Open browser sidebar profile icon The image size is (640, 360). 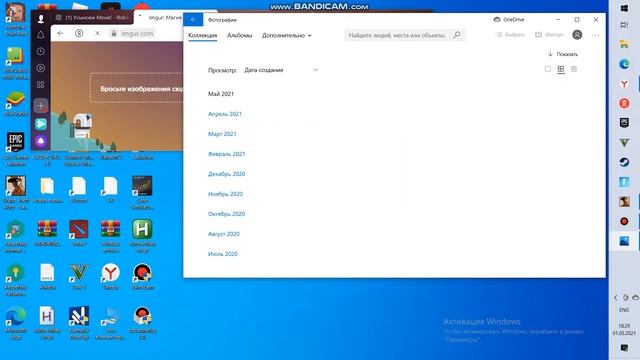pos(40,18)
